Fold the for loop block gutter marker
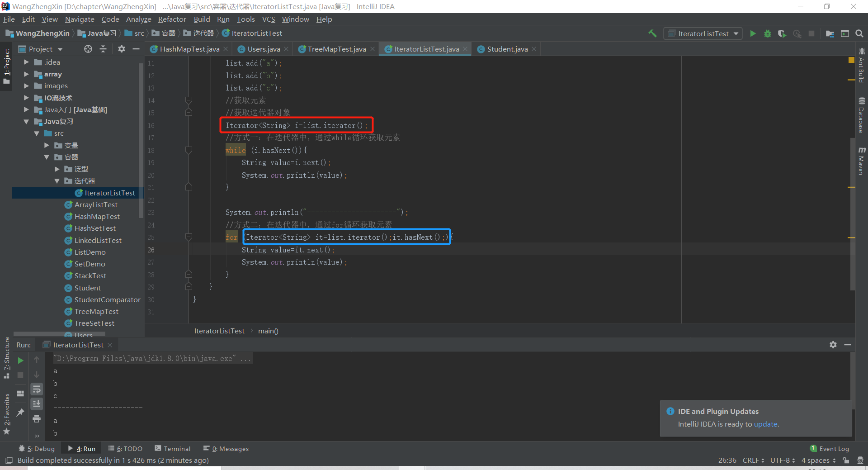Image resolution: width=868 pixels, height=470 pixels. pyautogui.click(x=189, y=237)
